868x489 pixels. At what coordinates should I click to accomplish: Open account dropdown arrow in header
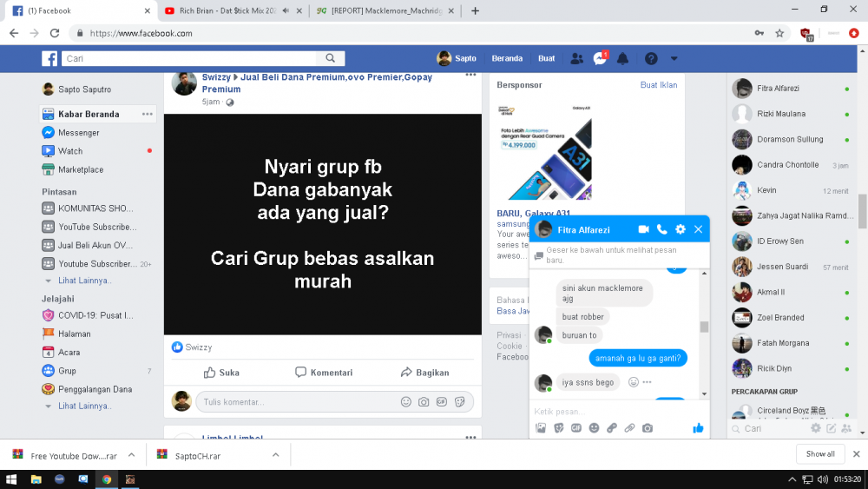pos(674,58)
